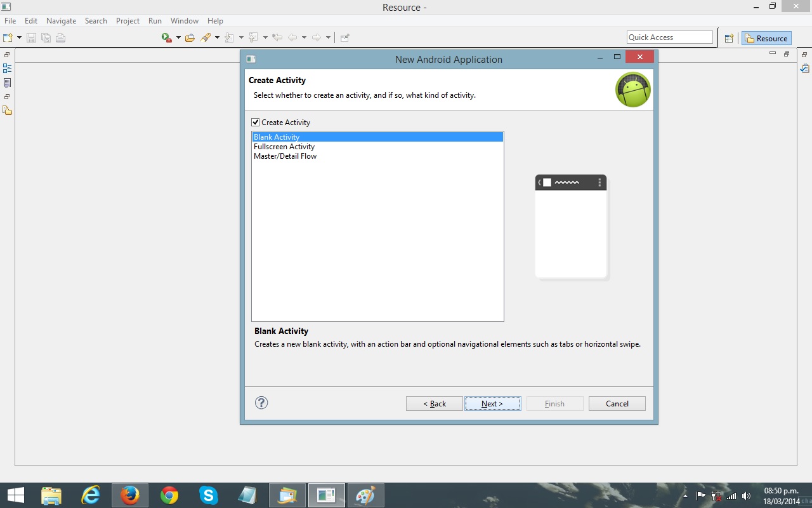The height and width of the screenshot is (508, 812).
Task: Click the Open Type folder icon
Action: (190, 37)
